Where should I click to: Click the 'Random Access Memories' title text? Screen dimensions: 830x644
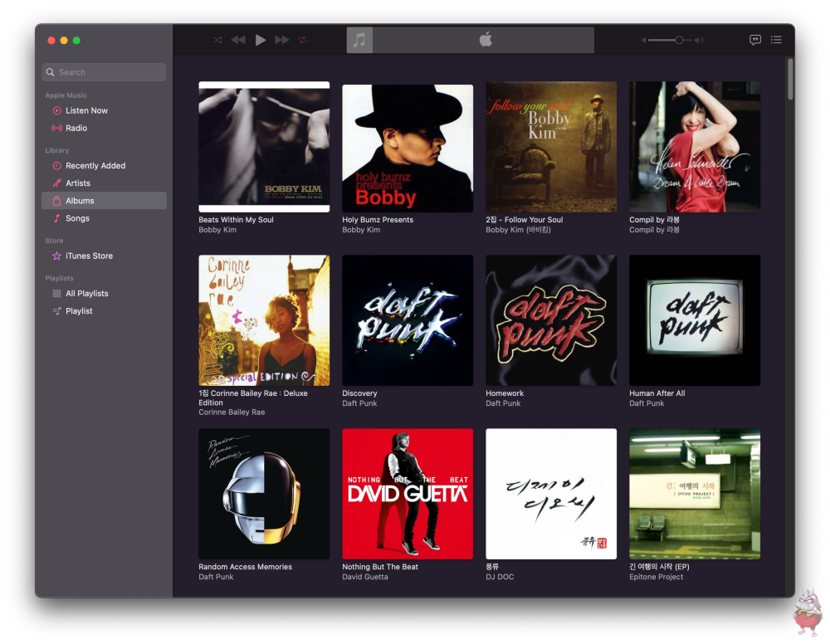click(245, 567)
